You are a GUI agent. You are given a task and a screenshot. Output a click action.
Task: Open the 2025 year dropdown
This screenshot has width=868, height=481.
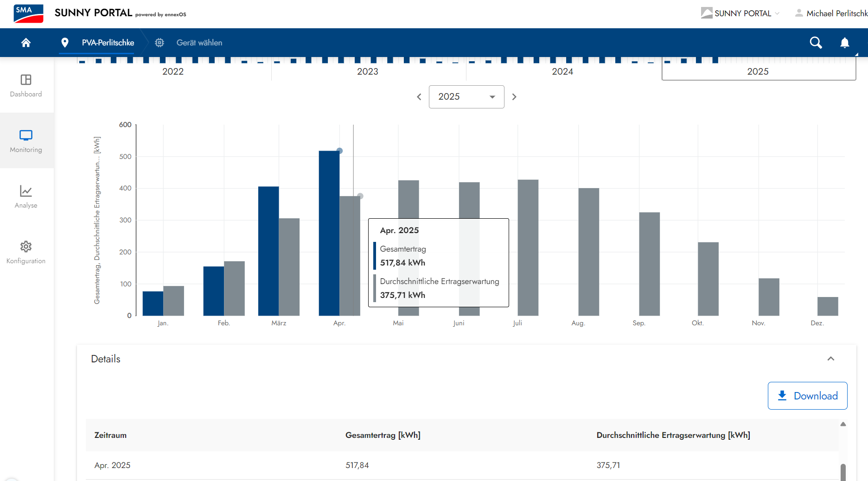tap(466, 97)
